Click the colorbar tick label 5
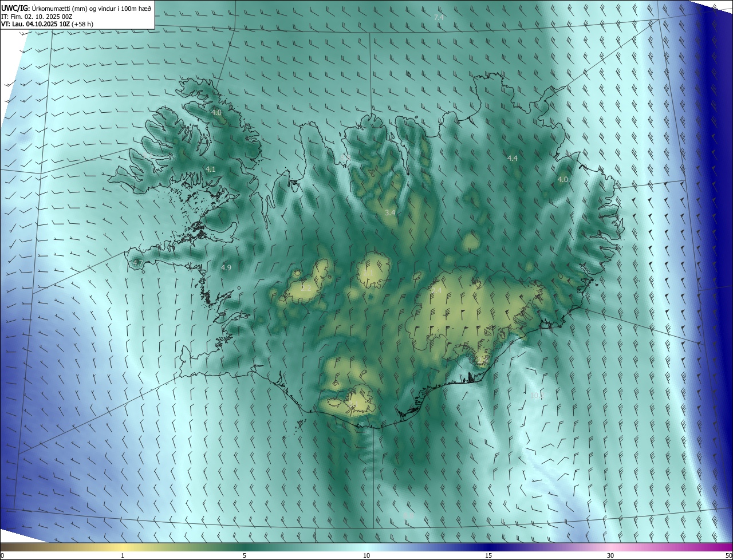 [245, 556]
